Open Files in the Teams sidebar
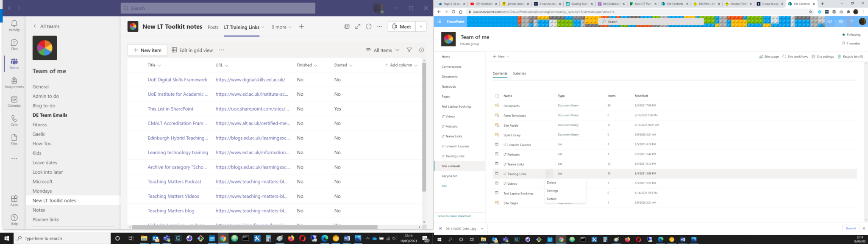This screenshot has width=868, height=244. tap(14, 140)
